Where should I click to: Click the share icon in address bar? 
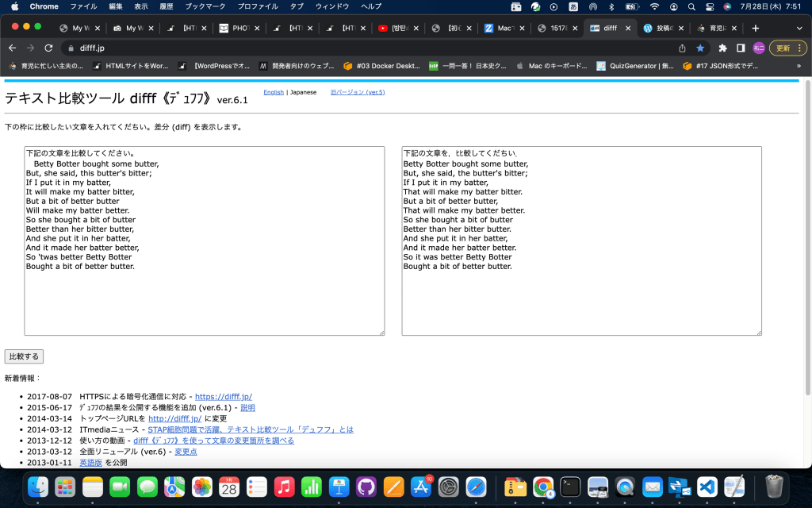(x=682, y=48)
